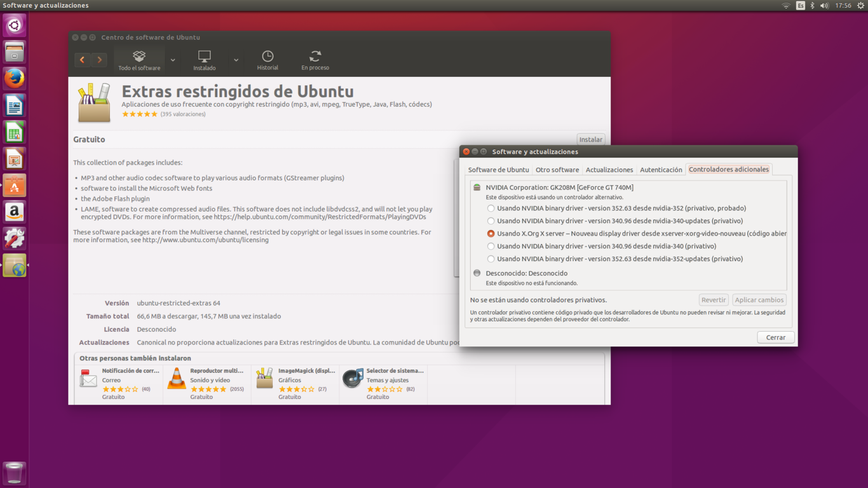The width and height of the screenshot is (868, 488).
Task: Click Instalar for Extras restringidos de Ubuntu
Action: pos(590,139)
